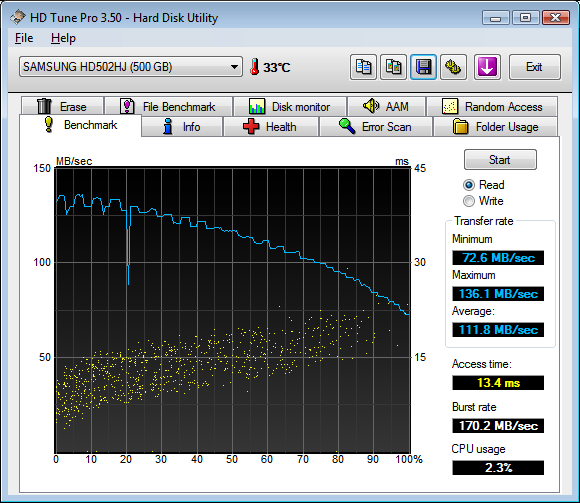Click the floppy disk save screenshot icon
The height and width of the screenshot is (503, 580).
[x=424, y=67]
